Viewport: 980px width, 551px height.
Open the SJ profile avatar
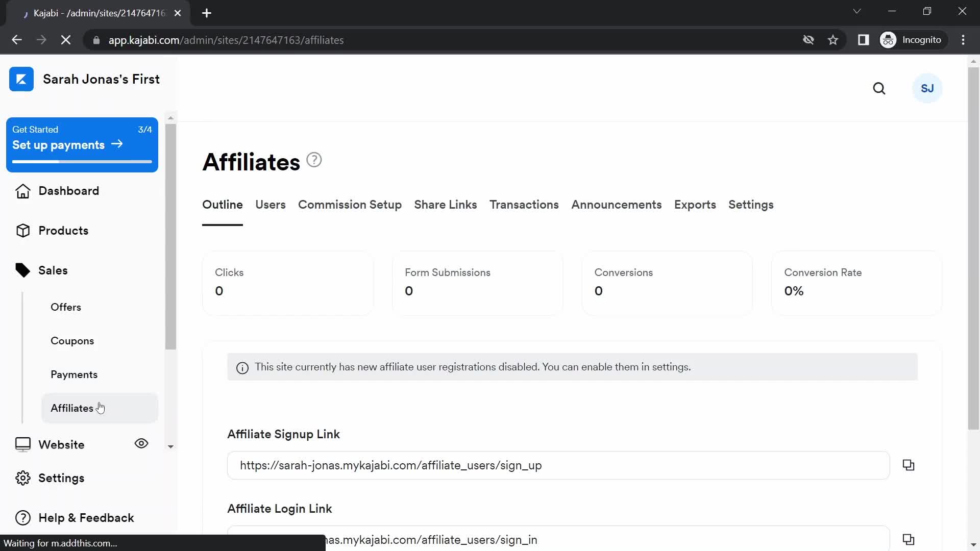(927, 88)
